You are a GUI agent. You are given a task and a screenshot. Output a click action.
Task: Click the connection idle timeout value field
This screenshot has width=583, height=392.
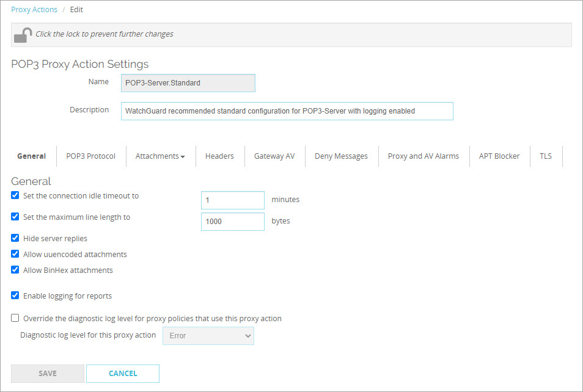tap(232, 200)
